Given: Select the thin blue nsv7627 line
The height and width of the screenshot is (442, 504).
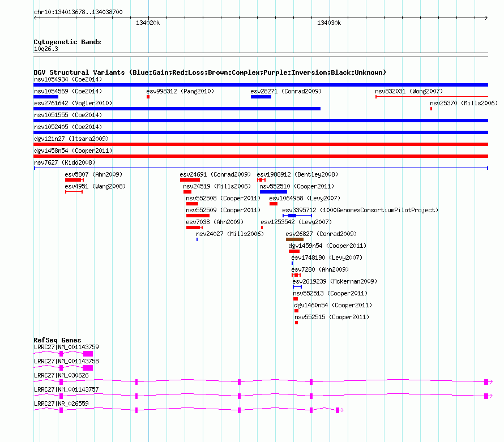Looking at the screenshot, I should pyautogui.click(x=260, y=168).
